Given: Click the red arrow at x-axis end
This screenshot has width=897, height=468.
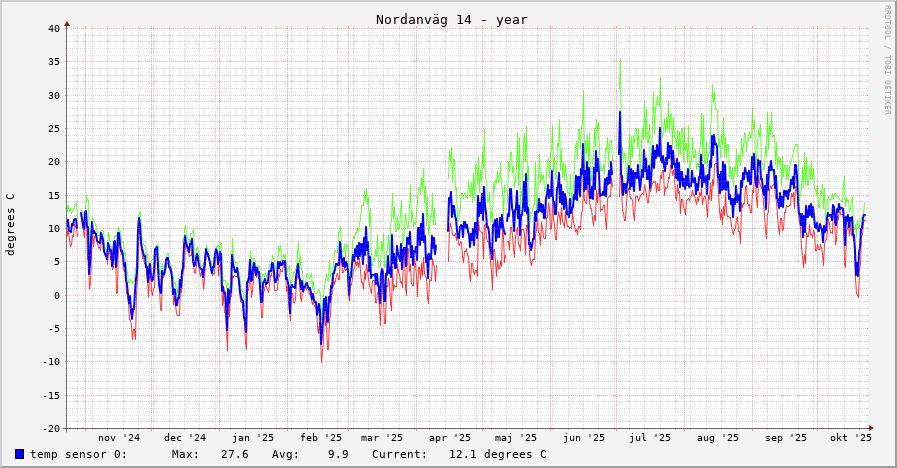Looking at the screenshot, I should (x=871, y=428).
